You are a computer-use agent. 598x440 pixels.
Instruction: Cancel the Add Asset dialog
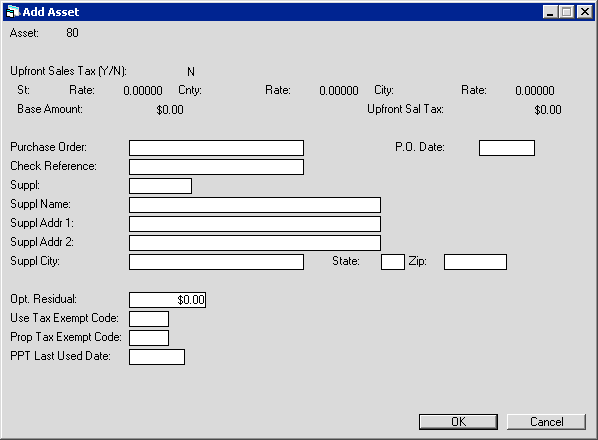pos(547,422)
